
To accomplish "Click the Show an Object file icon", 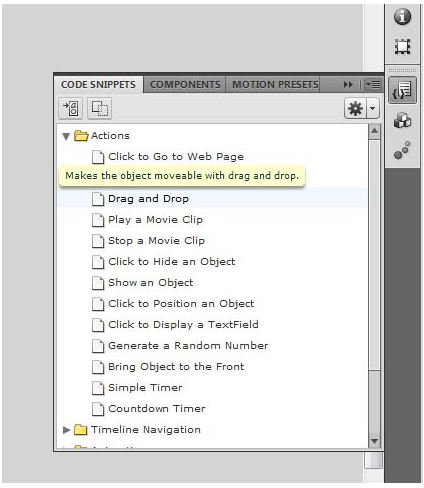I will point(98,283).
